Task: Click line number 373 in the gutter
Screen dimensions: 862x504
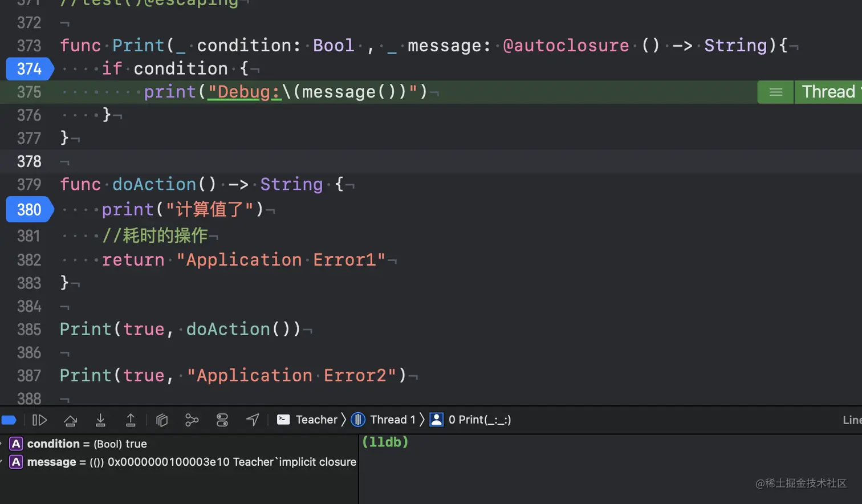Action: (x=29, y=46)
